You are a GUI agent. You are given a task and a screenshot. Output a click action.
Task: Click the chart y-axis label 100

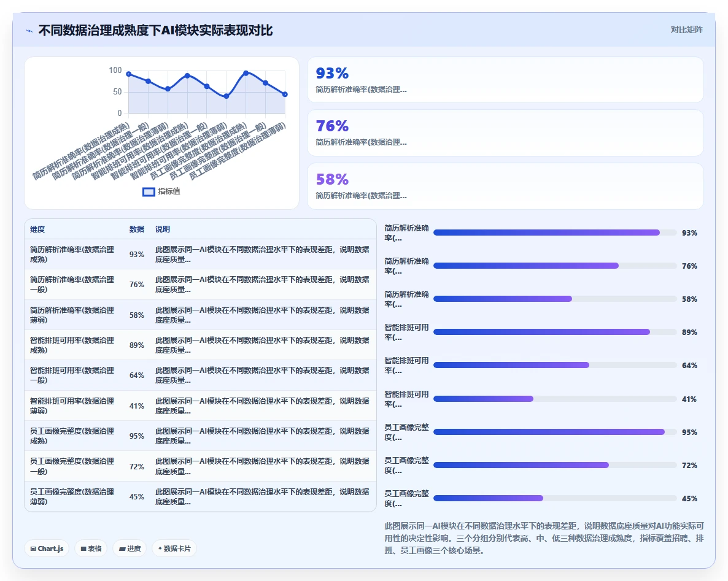coord(115,70)
